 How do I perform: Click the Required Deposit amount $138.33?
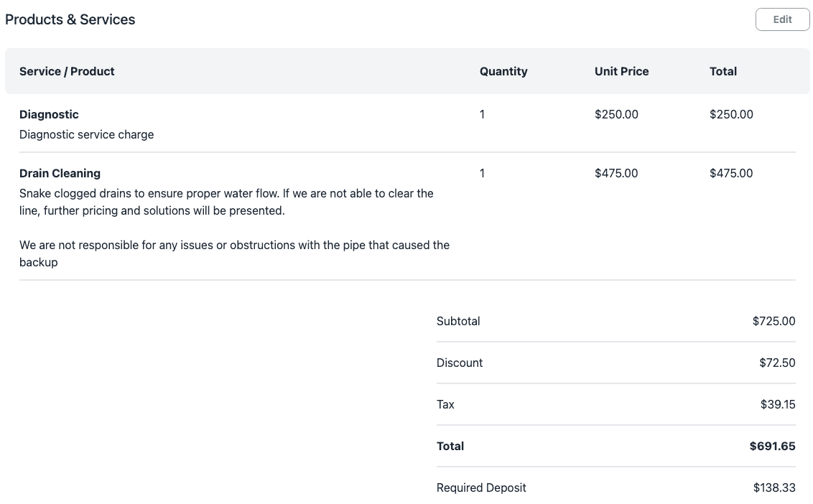point(775,487)
